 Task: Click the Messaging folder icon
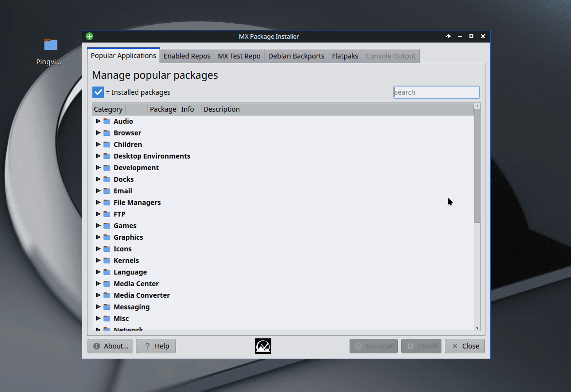click(107, 307)
